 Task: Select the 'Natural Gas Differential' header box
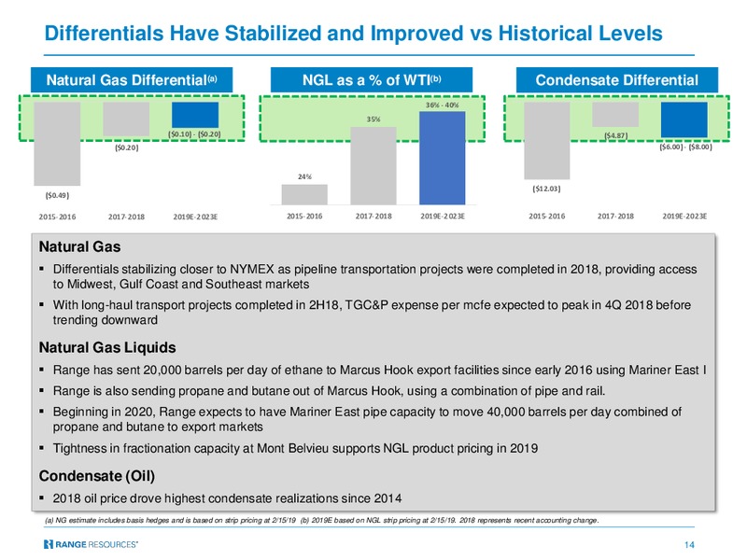(x=132, y=79)
